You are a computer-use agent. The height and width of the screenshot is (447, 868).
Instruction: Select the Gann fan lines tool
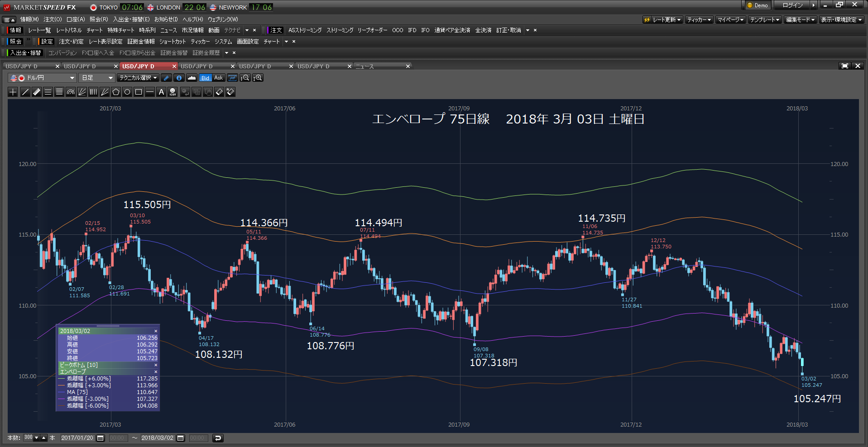pos(105,92)
